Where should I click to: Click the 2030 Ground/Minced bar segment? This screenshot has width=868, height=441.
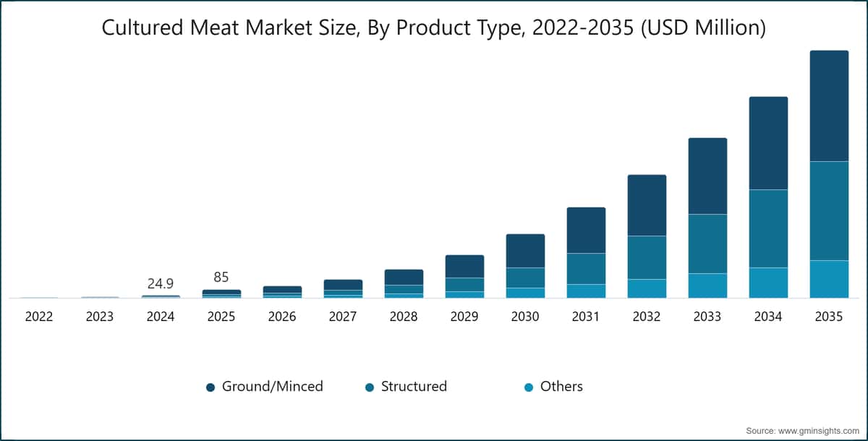click(x=525, y=251)
